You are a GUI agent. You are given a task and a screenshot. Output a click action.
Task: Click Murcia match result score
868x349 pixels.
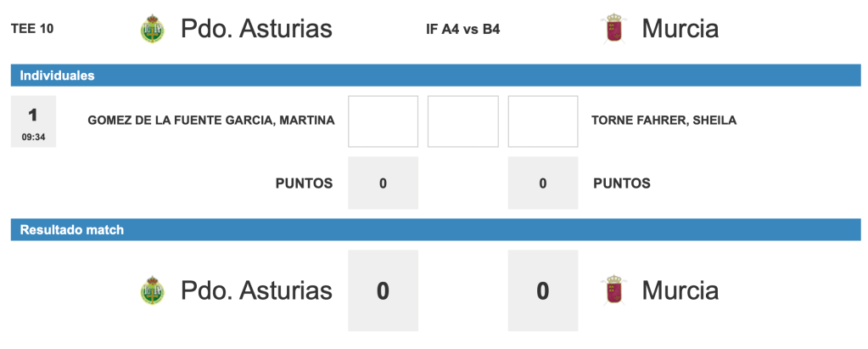coord(543,290)
